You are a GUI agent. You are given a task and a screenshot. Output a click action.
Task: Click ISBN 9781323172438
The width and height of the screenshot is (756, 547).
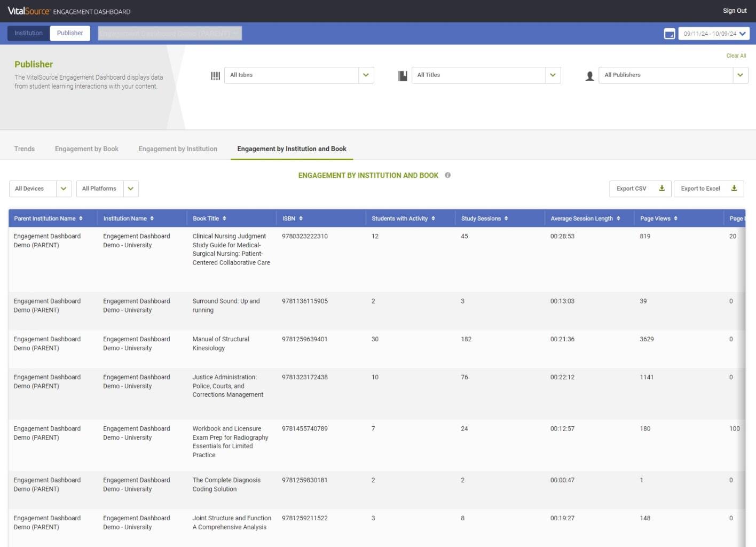[x=305, y=377]
